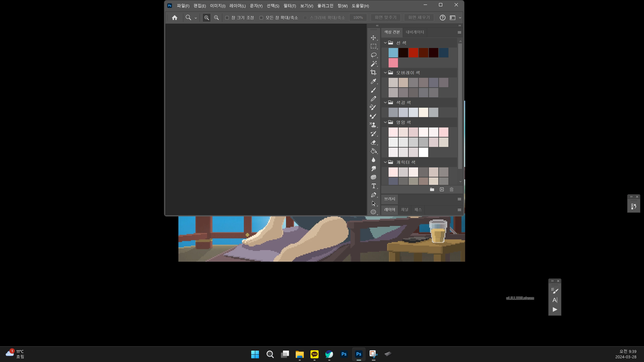This screenshot has width=644, height=362.
Task: Select the Eyedropper tool
Action: [373, 81]
